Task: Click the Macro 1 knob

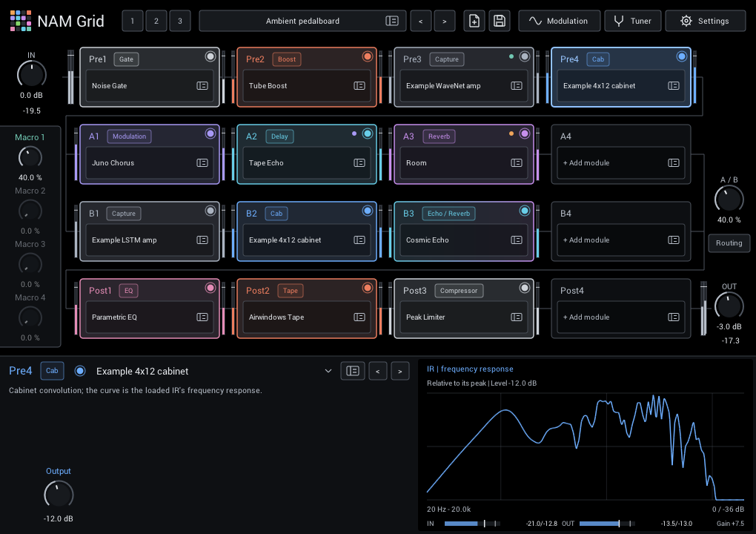Action: 30,157
